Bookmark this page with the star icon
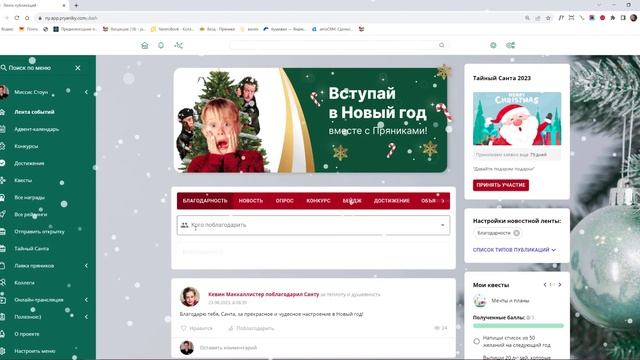 548,18
